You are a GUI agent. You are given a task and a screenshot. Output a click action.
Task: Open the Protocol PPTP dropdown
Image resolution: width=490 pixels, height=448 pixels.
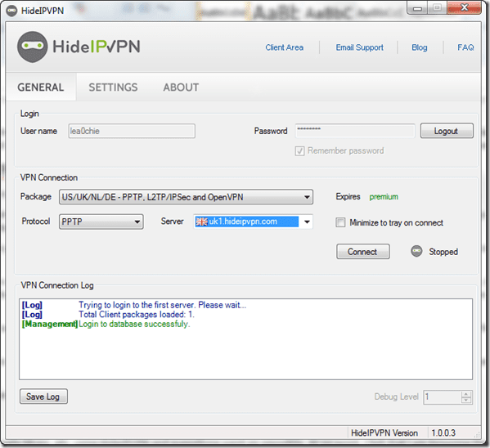101,222
